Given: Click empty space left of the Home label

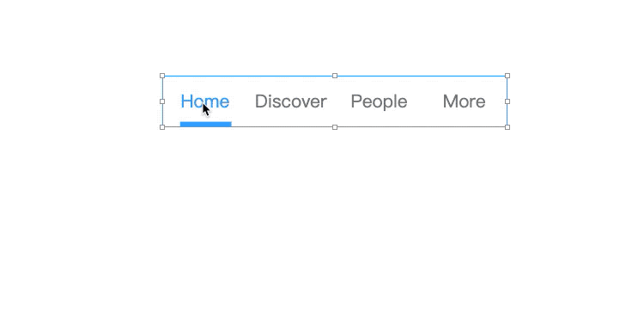Looking at the screenshot, I should [172, 101].
